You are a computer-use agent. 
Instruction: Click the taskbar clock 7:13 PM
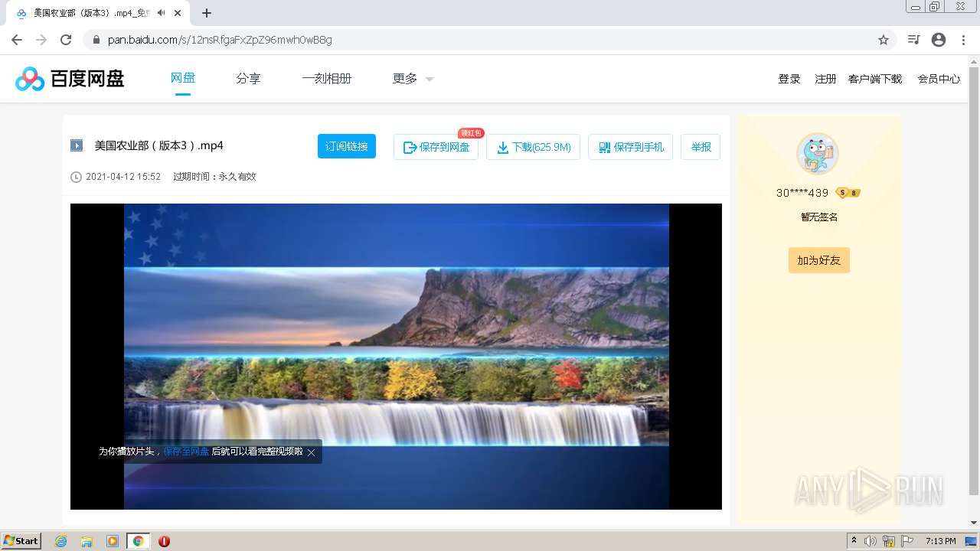[940, 541]
